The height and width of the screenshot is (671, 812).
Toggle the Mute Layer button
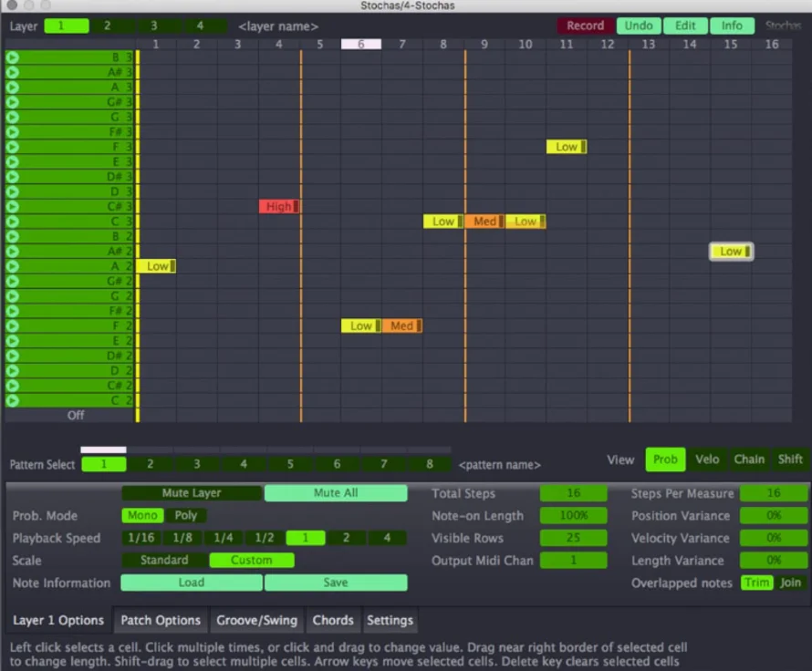click(x=192, y=493)
